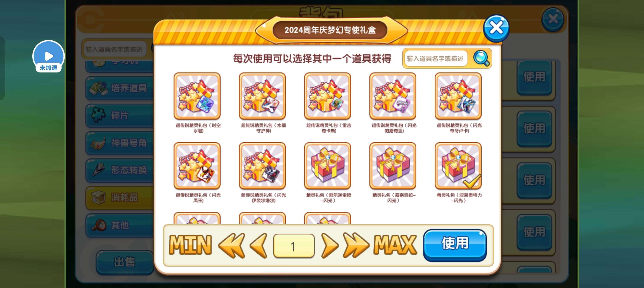Select the 时空水君 legendary sprite gift pack
This screenshot has width=644, height=288.
[x=197, y=96]
